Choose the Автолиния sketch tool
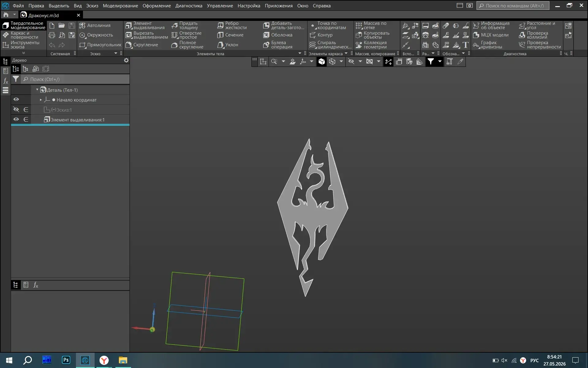This screenshot has width=588, height=368. (x=95, y=25)
